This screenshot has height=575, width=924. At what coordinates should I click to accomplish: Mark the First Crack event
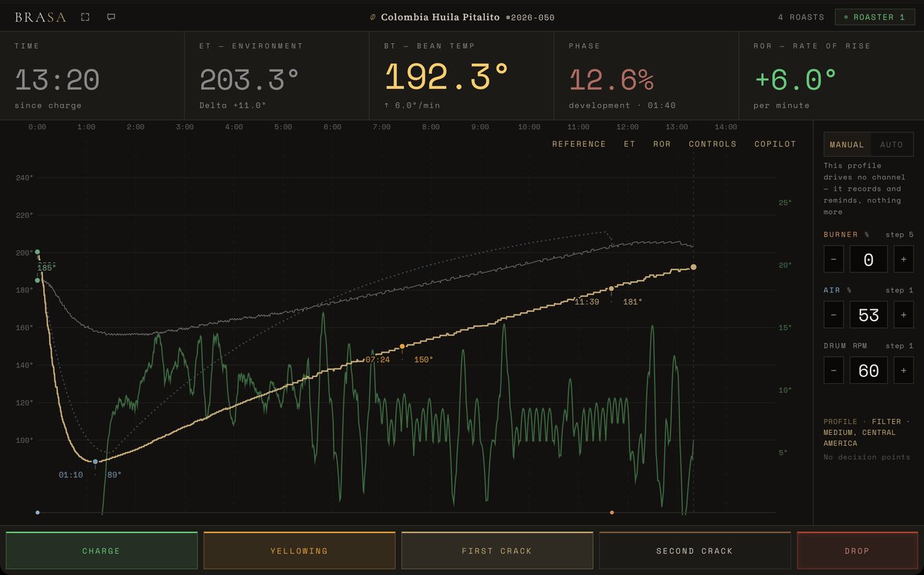(497, 550)
